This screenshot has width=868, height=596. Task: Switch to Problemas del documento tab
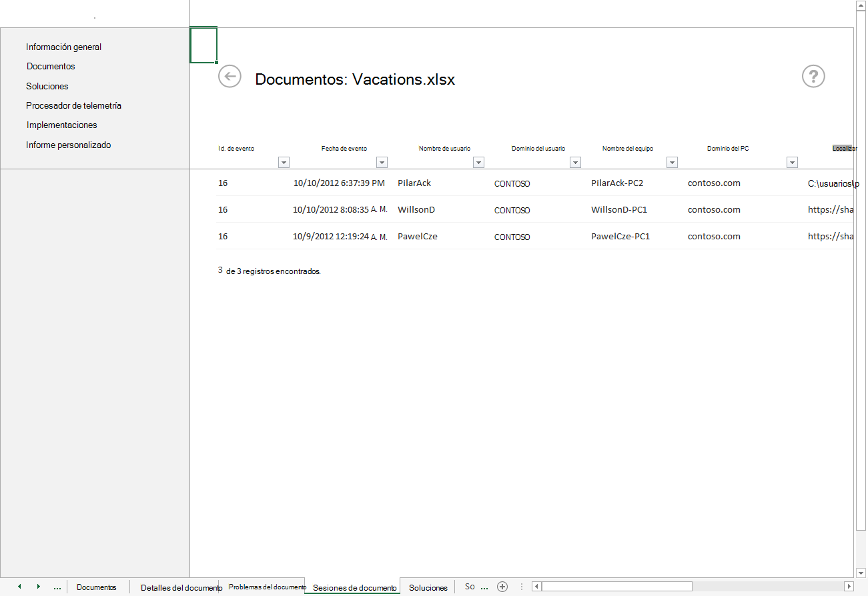[267, 587]
